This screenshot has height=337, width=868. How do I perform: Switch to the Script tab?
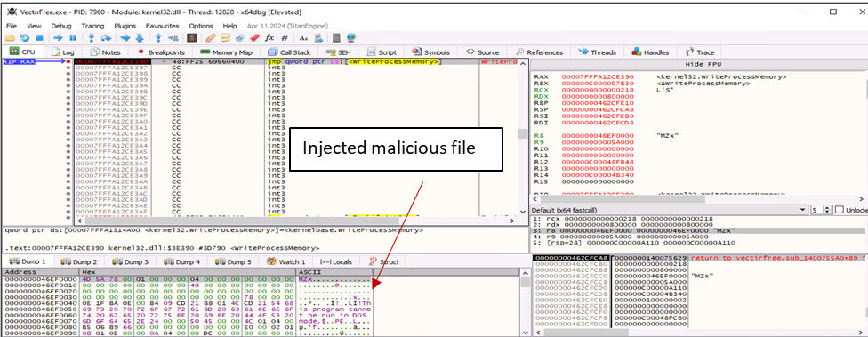click(x=382, y=52)
